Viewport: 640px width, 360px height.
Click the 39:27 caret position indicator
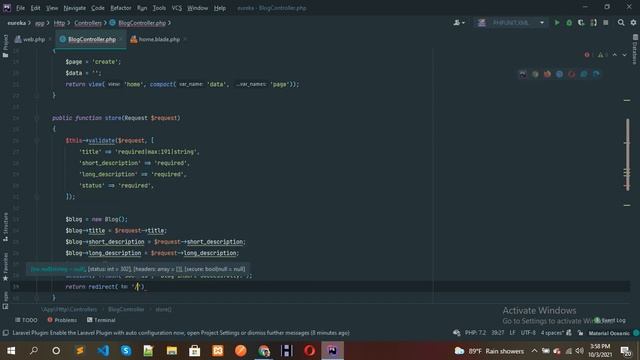click(498, 333)
